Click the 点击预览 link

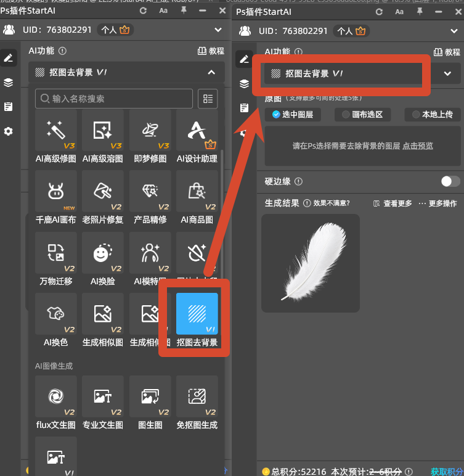[418, 146]
